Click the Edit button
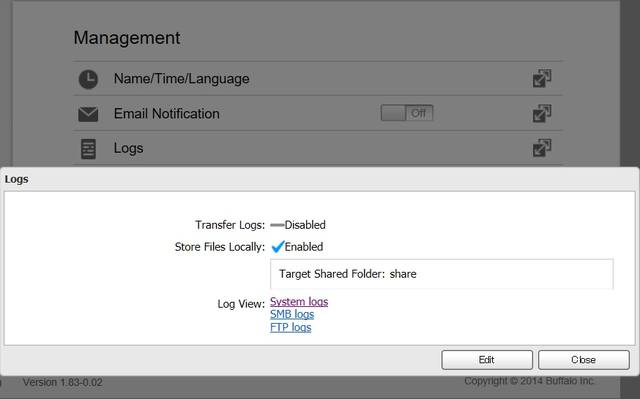The width and height of the screenshot is (640, 399). (487, 360)
